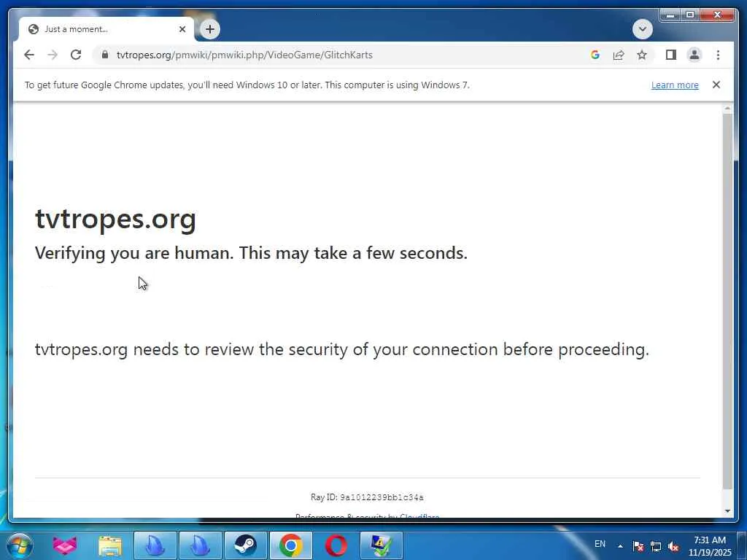Open the monitor checkmark app on the taskbar

381,545
